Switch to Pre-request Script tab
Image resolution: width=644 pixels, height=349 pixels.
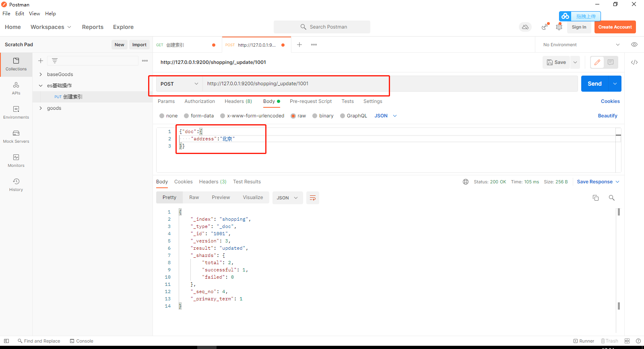point(311,101)
